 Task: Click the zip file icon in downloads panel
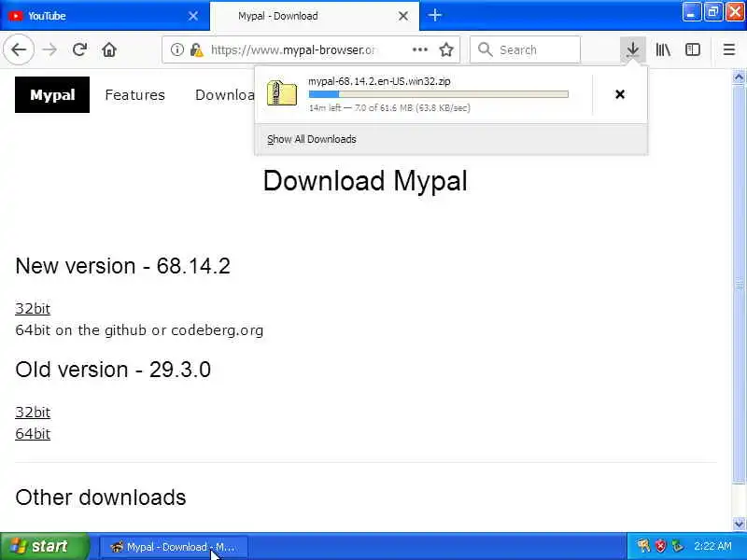(282, 92)
